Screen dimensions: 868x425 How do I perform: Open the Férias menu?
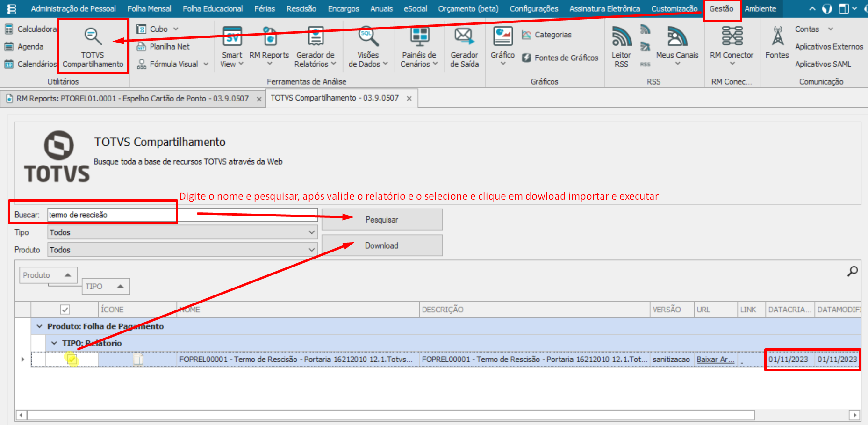tap(264, 8)
